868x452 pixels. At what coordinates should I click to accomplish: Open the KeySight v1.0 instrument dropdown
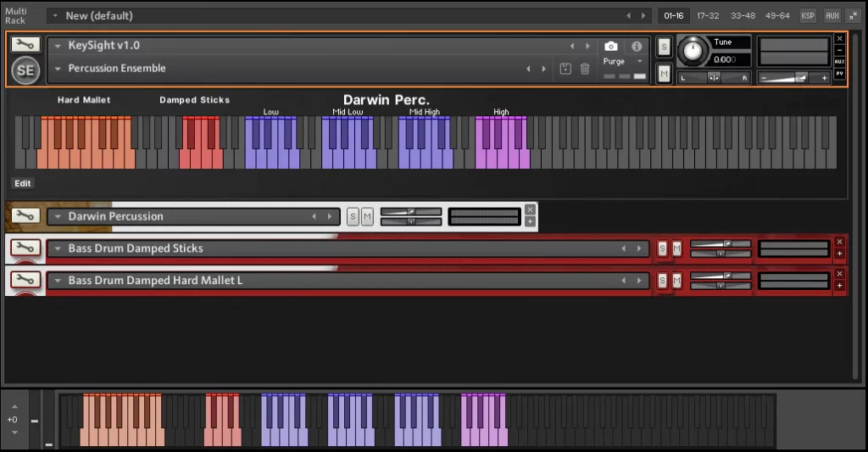[x=58, y=46]
